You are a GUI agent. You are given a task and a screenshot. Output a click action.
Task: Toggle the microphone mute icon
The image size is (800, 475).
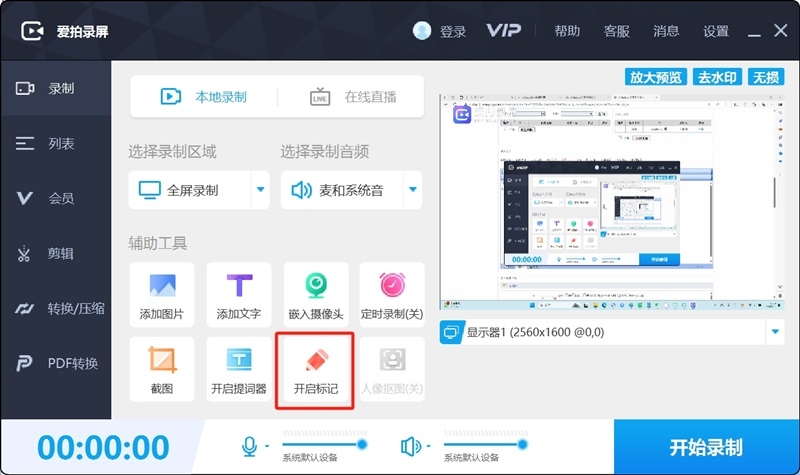pyautogui.click(x=249, y=446)
